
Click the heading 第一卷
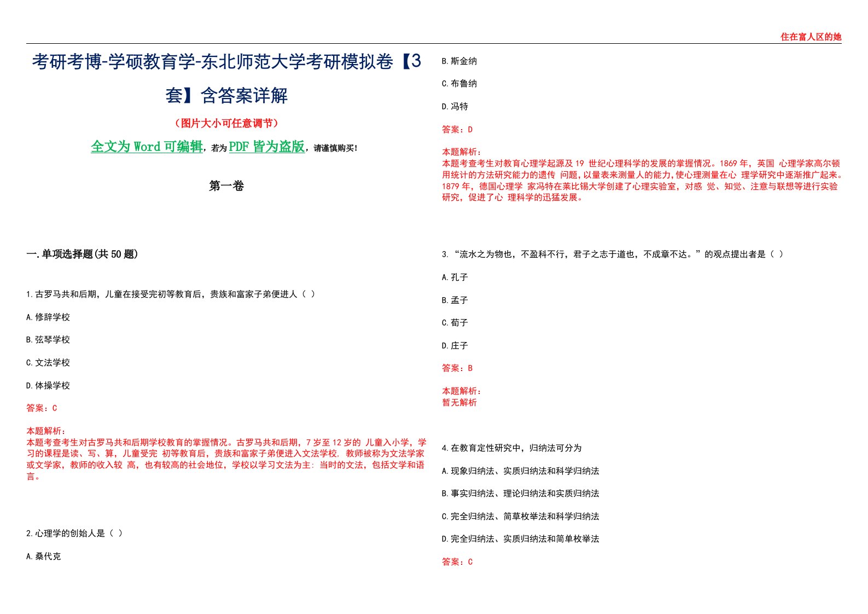(226, 186)
